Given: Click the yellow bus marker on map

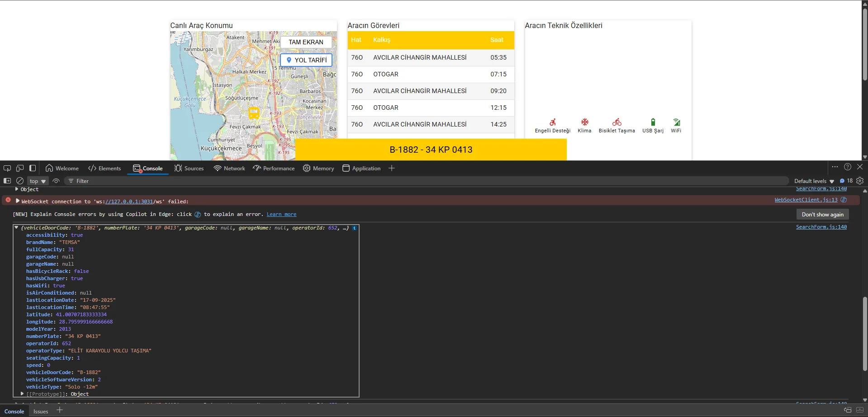Looking at the screenshot, I should (254, 113).
